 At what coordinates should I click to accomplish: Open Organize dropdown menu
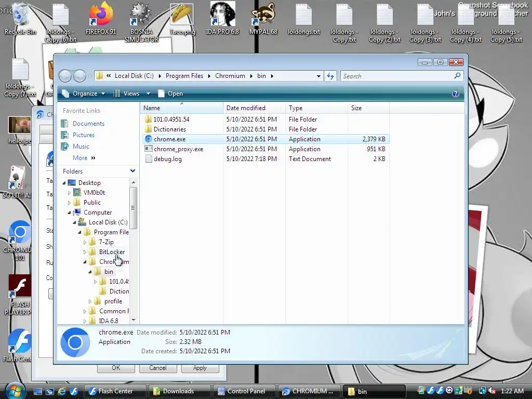click(84, 94)
